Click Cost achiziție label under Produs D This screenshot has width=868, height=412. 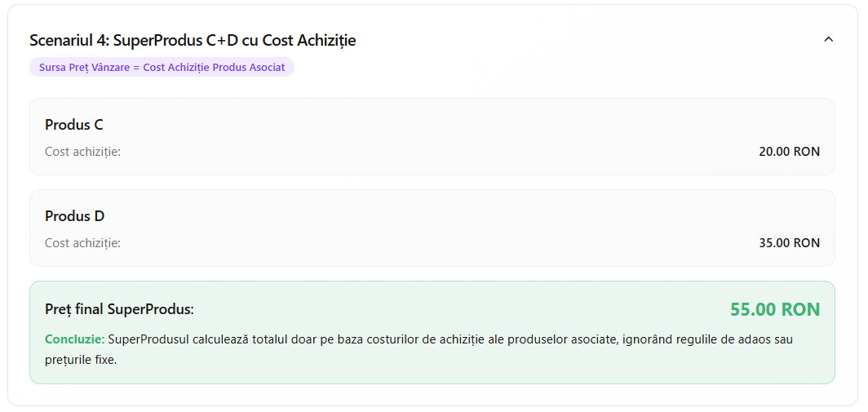coord(82,243)
